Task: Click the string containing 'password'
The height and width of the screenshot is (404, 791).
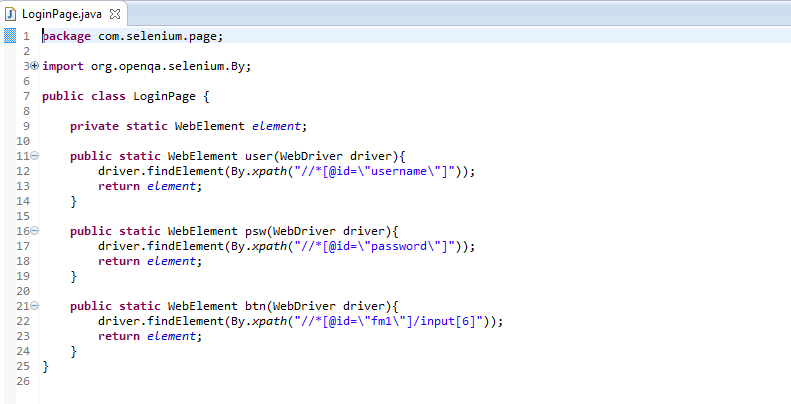Action: tap(375, 246)
